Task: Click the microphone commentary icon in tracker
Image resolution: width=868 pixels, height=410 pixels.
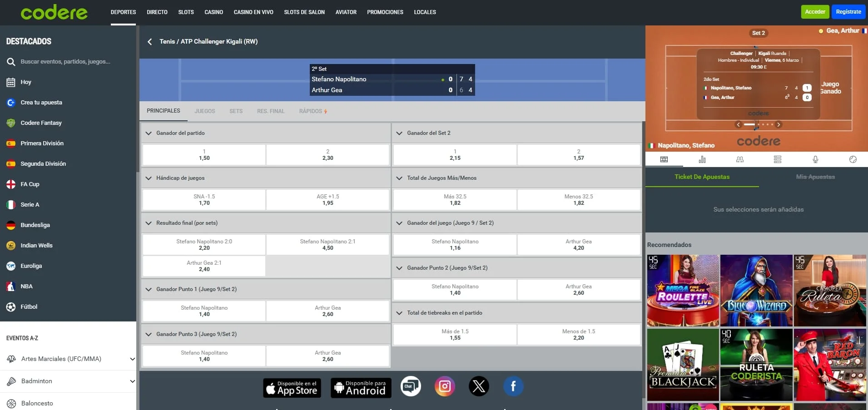Action: pyautogui.click(x=815, y=159)
